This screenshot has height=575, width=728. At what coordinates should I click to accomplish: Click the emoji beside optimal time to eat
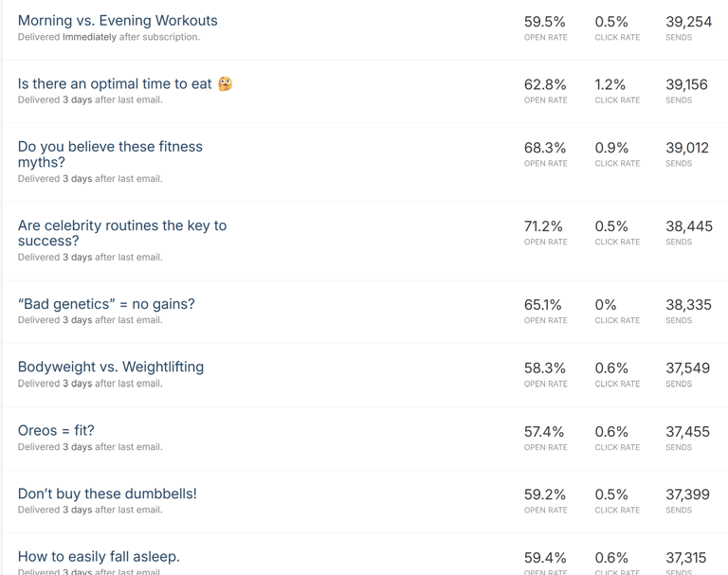click(x=226, y=84)
